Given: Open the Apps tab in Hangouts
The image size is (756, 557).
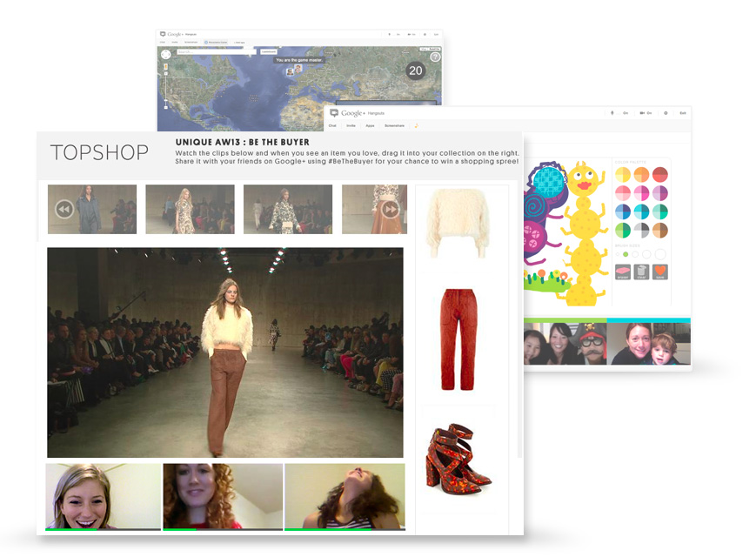Looking at the screenshot, I should pos(368,125).
